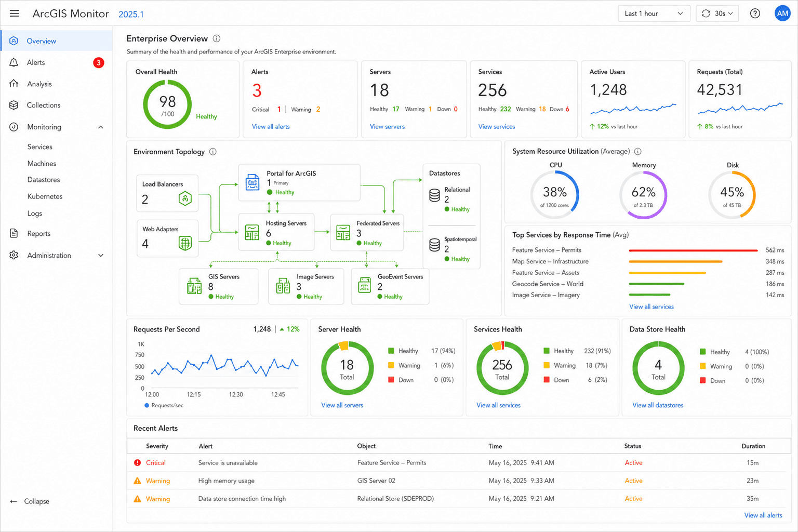Click the Services Health 256 Total donut
The image size is (798, 532).
502,368
